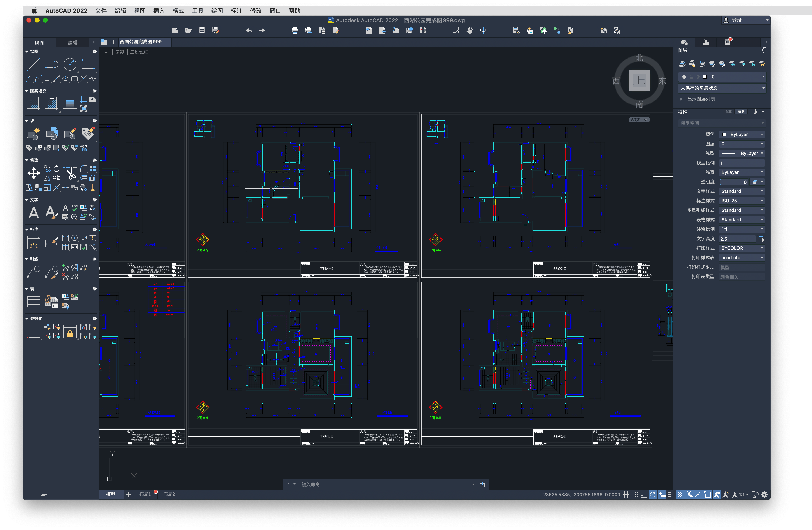Click the Move tool icon
This screenshot has height=530, width=812.
tap(34, 173)
